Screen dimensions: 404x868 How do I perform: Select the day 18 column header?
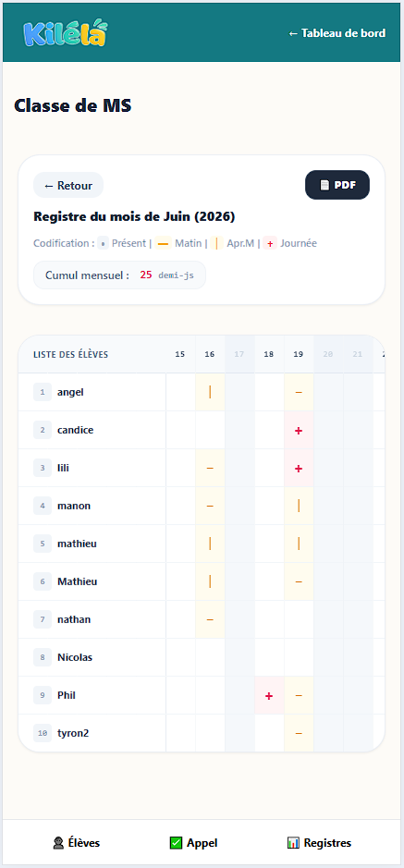point(269,354)
